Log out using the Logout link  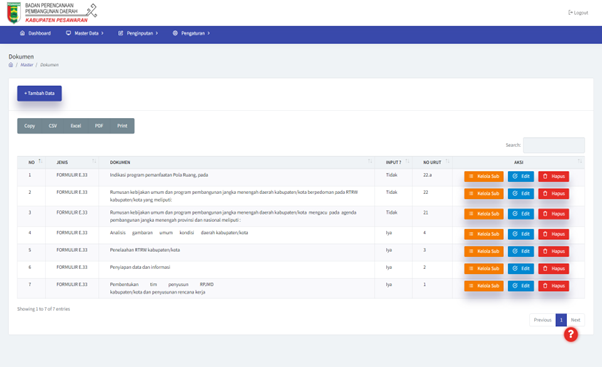point(578,13)
